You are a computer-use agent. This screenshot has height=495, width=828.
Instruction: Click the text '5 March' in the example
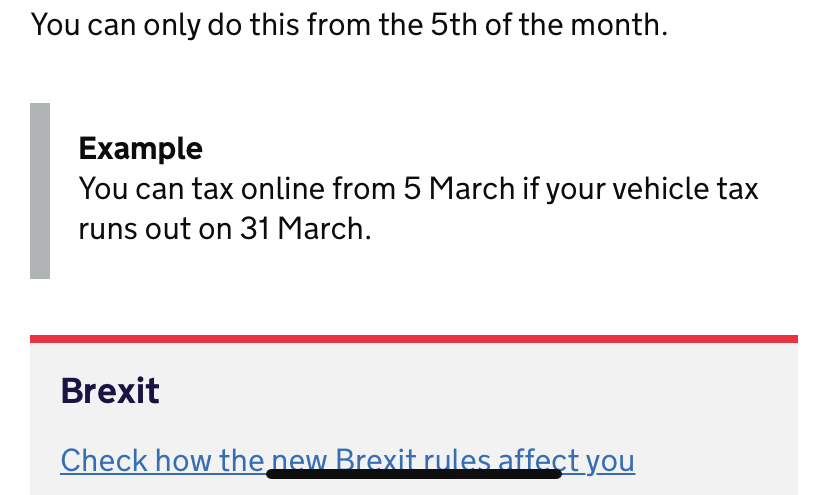click(x=459, y=189)
